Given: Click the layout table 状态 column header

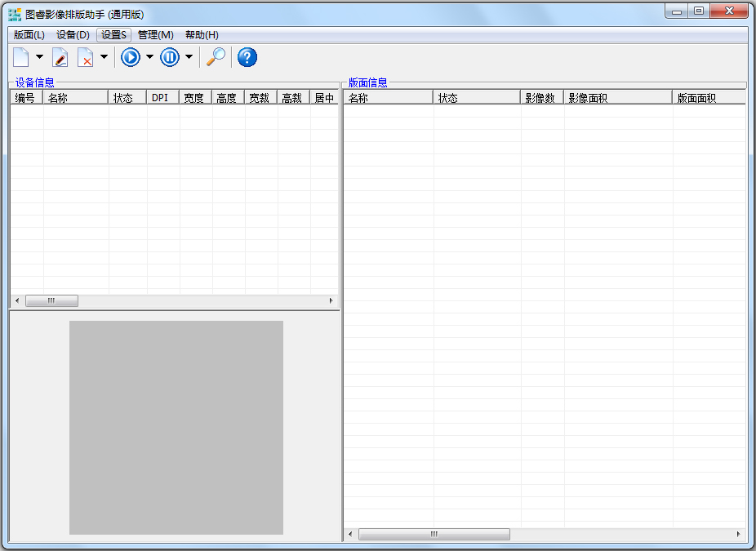Looking at the screenshot, I should click(x=477, y=98).
